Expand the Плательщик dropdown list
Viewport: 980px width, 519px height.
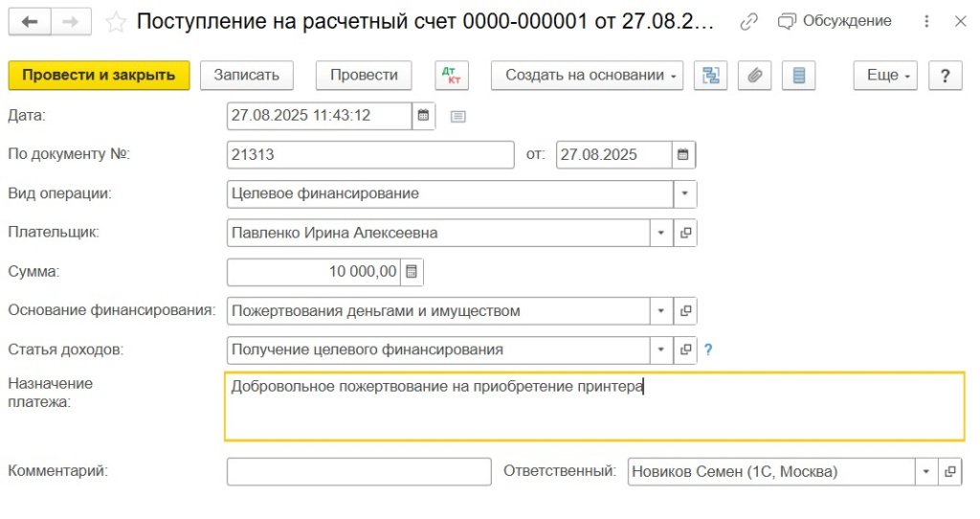[x=662, y=233]
